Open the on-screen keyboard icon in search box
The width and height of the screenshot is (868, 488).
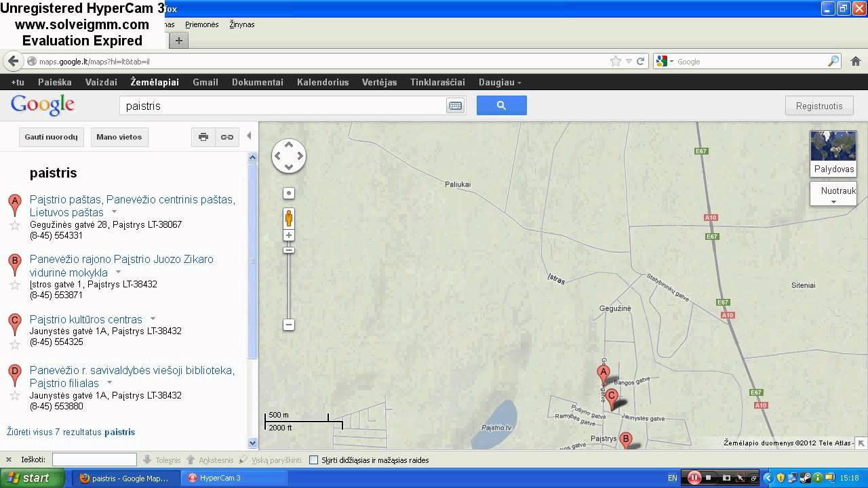pyautogui.click(x=455, y=106)
